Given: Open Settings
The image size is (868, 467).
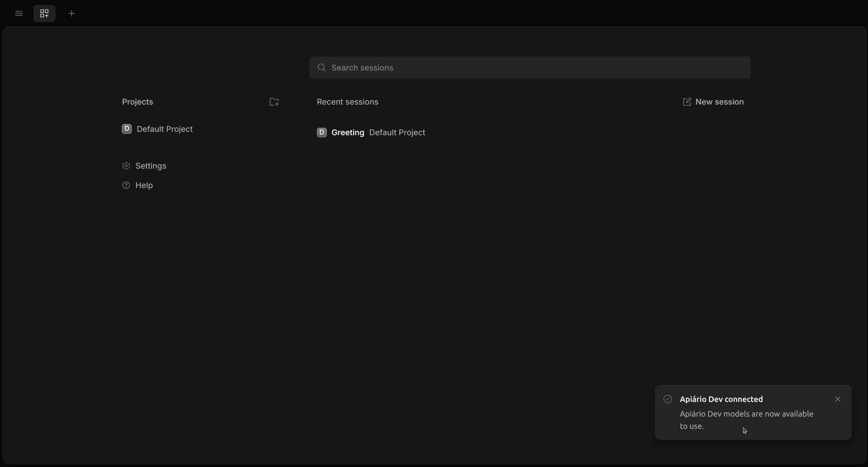Looking at the screenshot, I should (144, 166).
